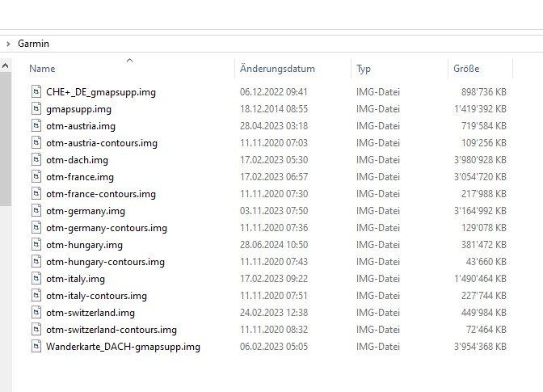543x392 pixels.
Task: Select file name Wanderkarte_DACH-gmapsupp.img
Action: [123, 347]
